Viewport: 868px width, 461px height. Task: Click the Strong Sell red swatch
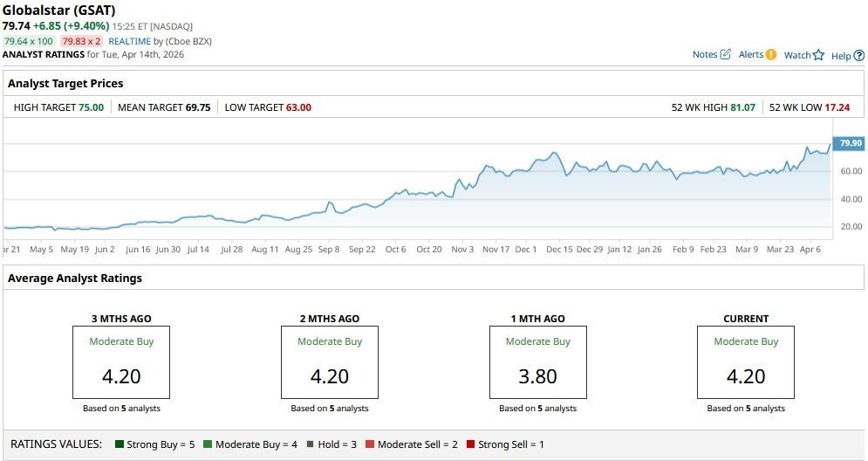[470, 444]
